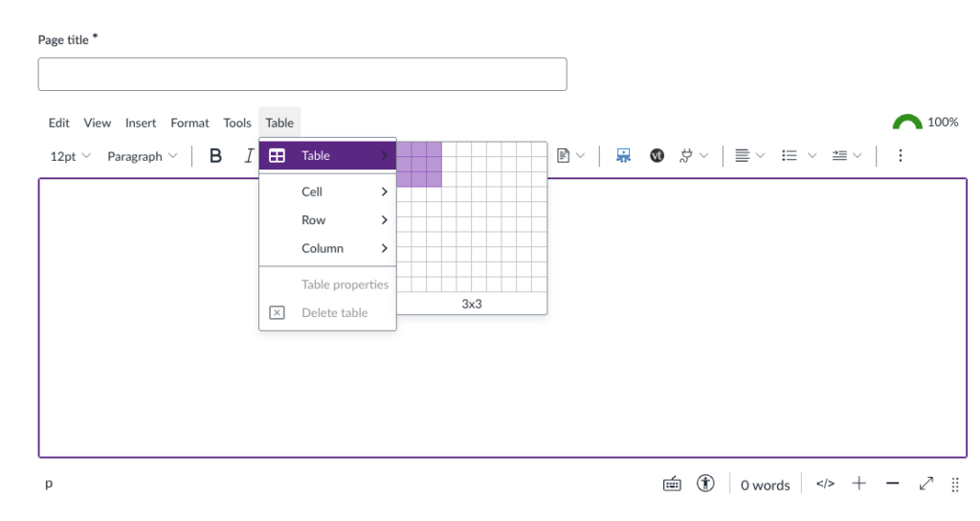The width and height of the screenshot is (980, 521).
Task: Click the minus icon in status bar
Action: pos(893,484)
